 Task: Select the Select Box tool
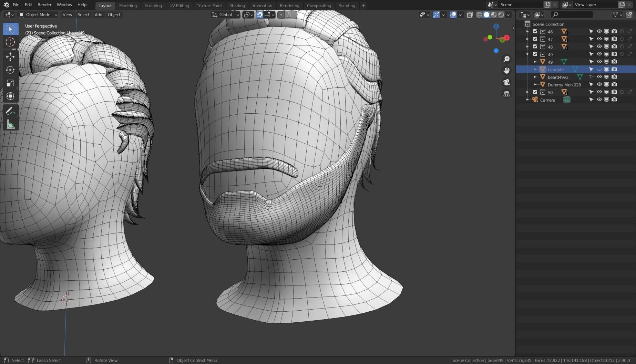tap(10, 29)
